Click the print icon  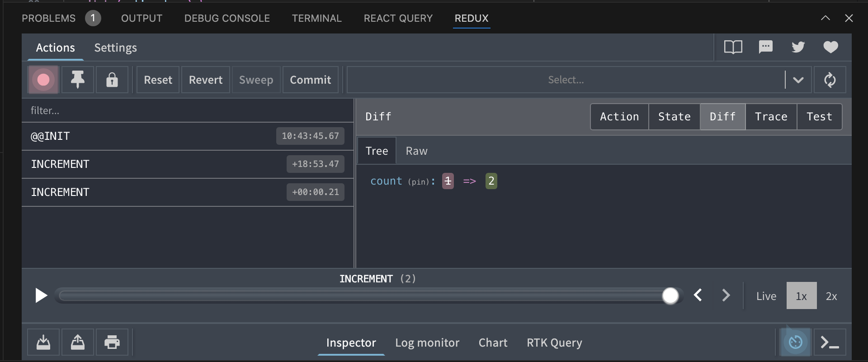[x=112, y=342]
